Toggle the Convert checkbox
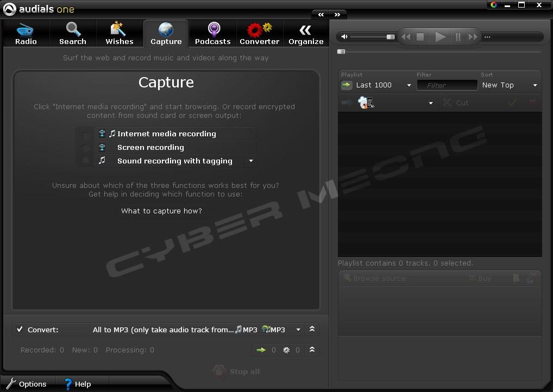553x392 pixels. tap(20, 329)
